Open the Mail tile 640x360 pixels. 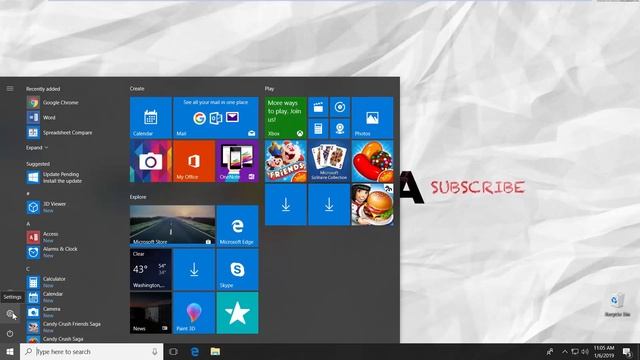(216, 118)
